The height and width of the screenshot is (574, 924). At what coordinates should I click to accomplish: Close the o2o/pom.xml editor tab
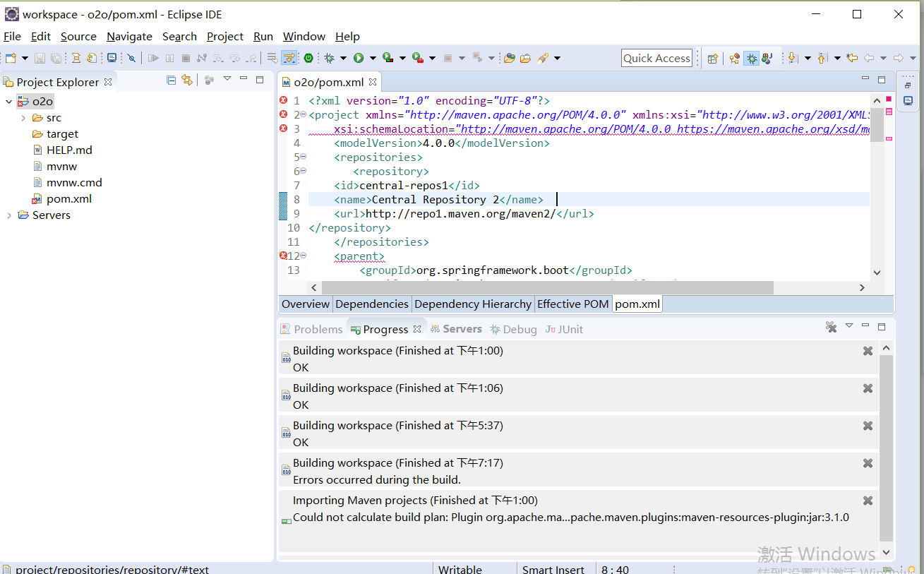[373, 82]
